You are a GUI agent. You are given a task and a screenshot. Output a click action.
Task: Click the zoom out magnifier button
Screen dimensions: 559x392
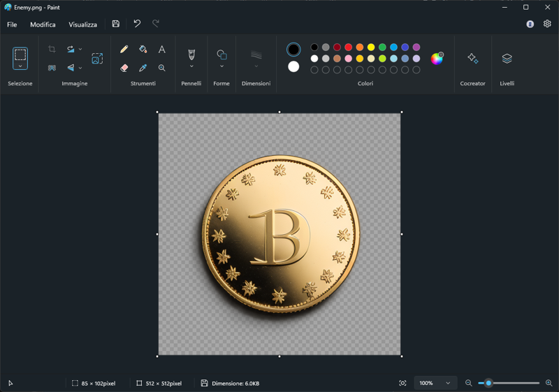469,383
